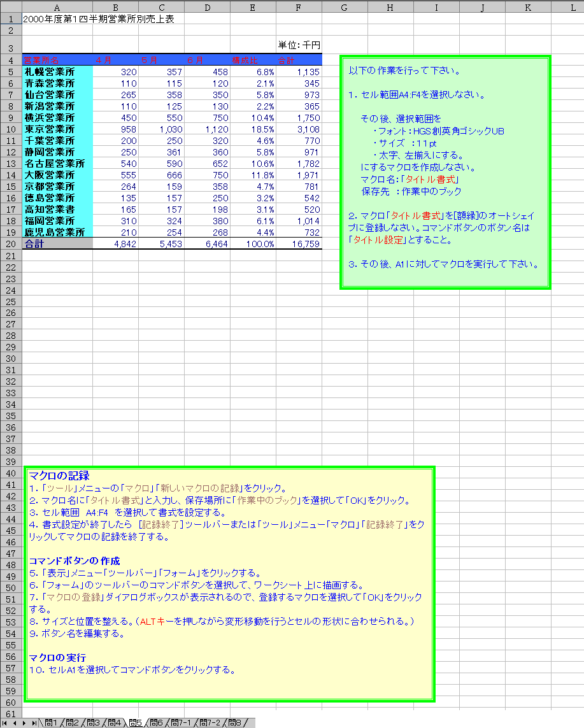The height and width of the screenshot is (728, 584).
Task: Select the 福岡営業所 cell
Action: pyautogui.click(x=57, y=221)
